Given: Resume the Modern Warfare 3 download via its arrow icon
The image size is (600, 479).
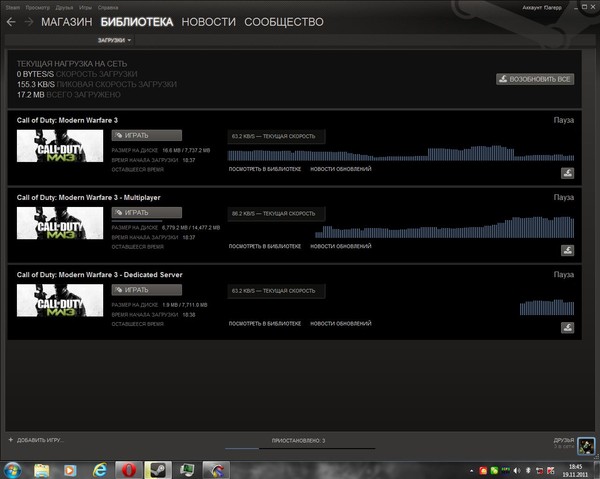Looking at the screenshot, I should pos(567,173).
